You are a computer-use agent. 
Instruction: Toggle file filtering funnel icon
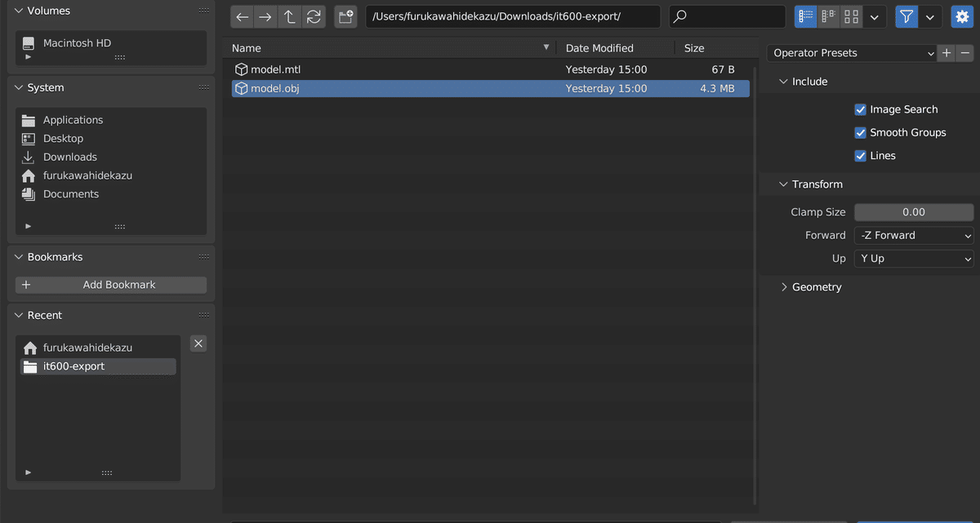click(x=906, y=16)
